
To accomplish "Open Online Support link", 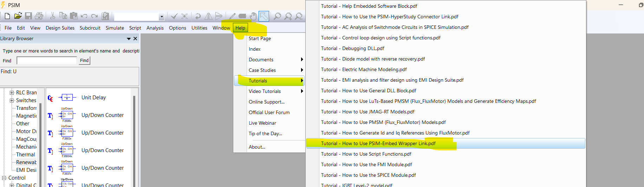I will pyautogui.click(x=269, y=102).
